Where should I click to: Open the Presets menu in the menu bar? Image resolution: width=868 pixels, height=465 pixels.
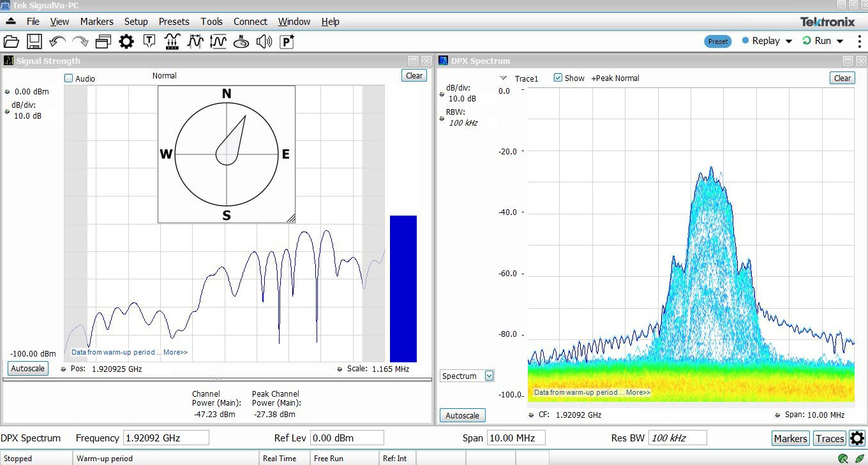[x=174, y=21]
